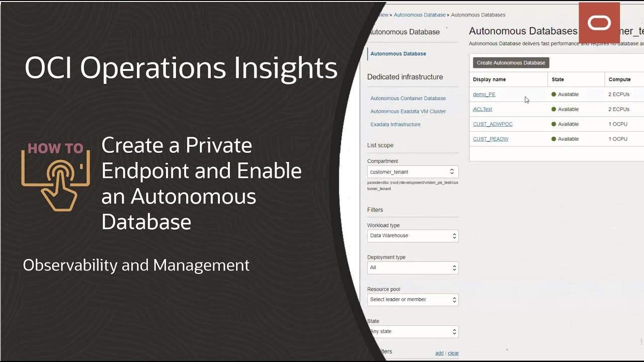Click the clear tag filter link

(x=453, y=353)
